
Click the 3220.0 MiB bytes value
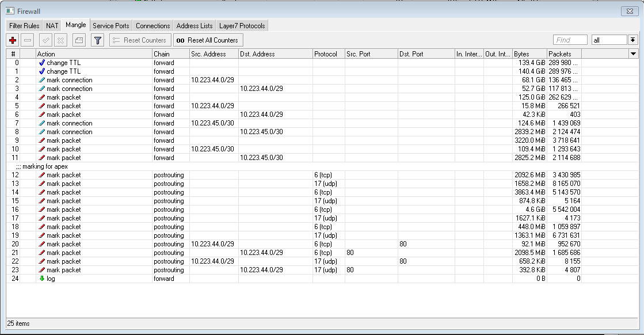530,140
